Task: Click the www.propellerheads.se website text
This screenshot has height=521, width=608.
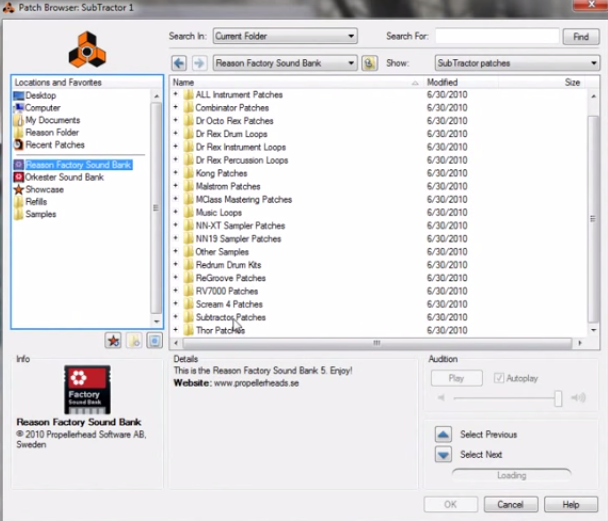Action: click(x=256, y=383)
